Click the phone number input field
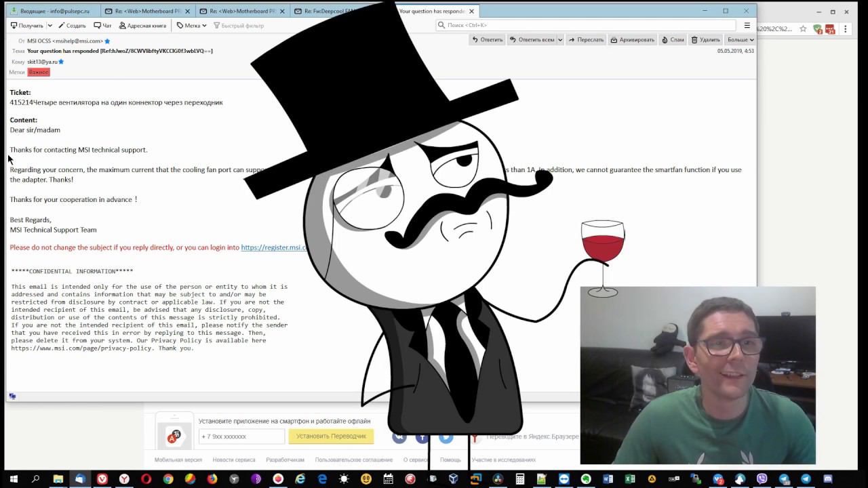The image size is (868, 488). pos(241,436)
